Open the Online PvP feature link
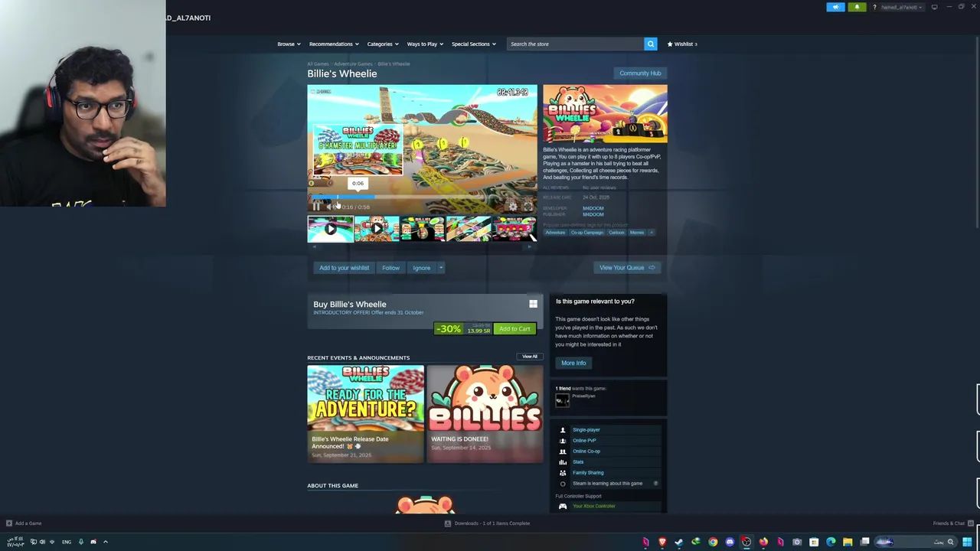This screenshot has width=980, height=551. pos(584,441)
